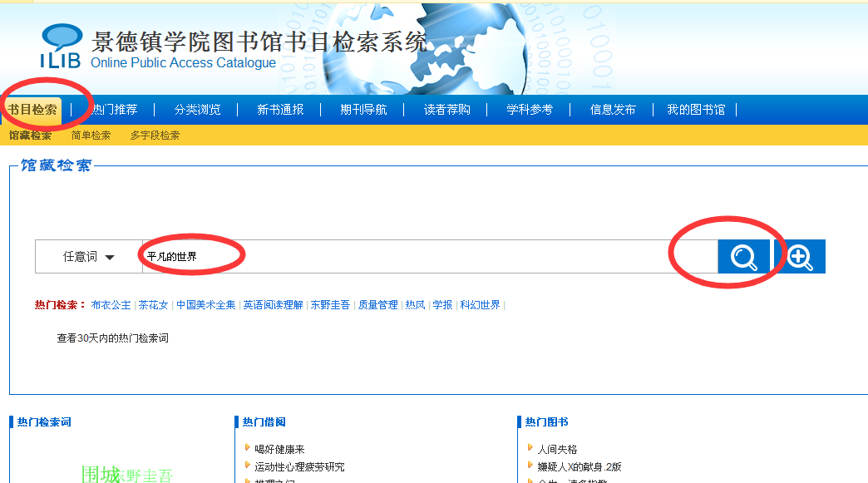Open the 热门推荐 menu item
Image resolution: width=868 pixels, height=483 pixels.
point(115,110)
